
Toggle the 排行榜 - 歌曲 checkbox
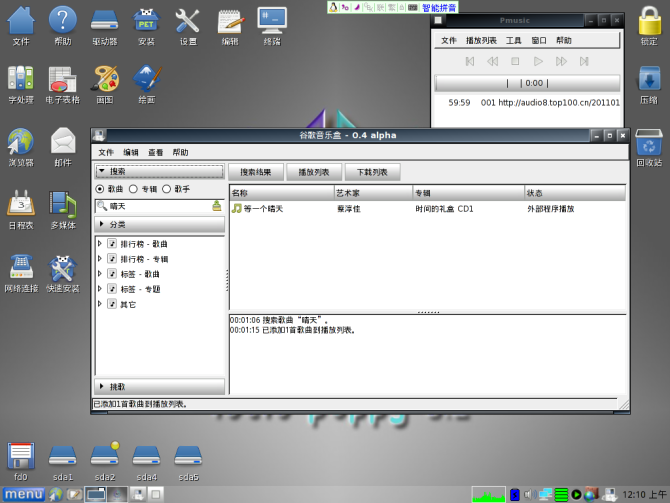112,244
